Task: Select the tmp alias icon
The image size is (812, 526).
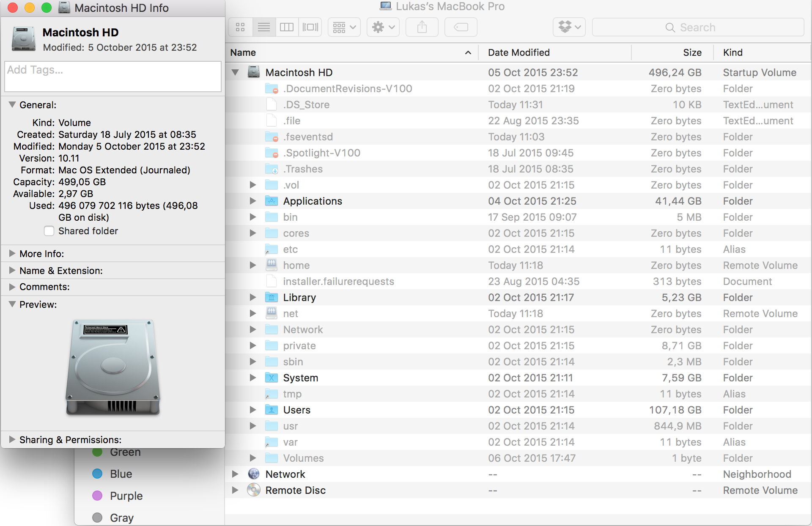Action: [x=272, y=394]
